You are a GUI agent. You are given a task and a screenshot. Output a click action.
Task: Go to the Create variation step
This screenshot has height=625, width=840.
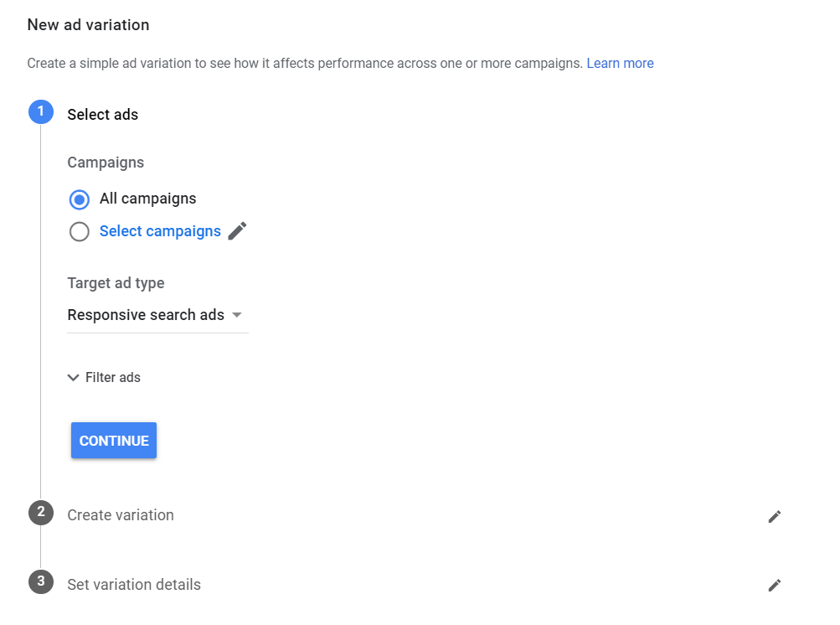[121, 515]
